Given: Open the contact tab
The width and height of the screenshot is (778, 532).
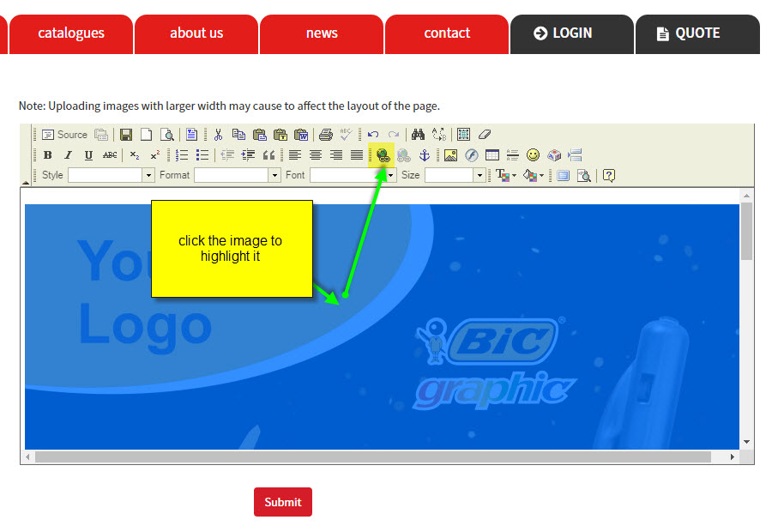Looking at the screenshot, I should [447, 33].
